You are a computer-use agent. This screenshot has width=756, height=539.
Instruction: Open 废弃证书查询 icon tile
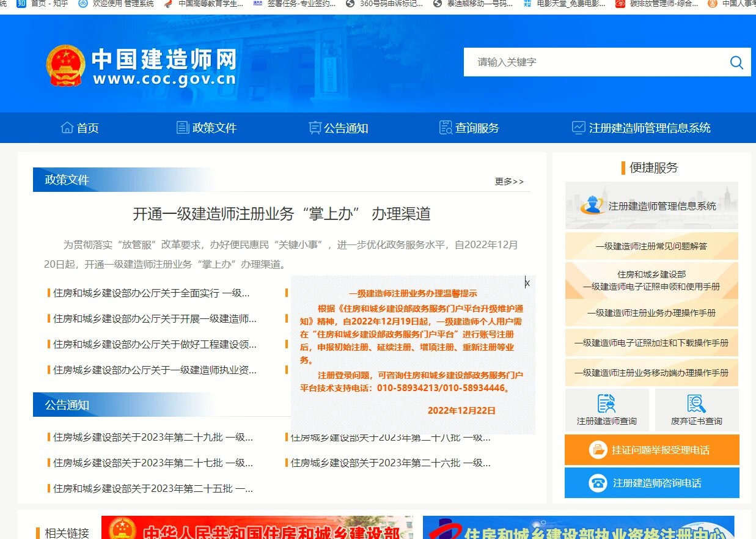click(696, 410)
